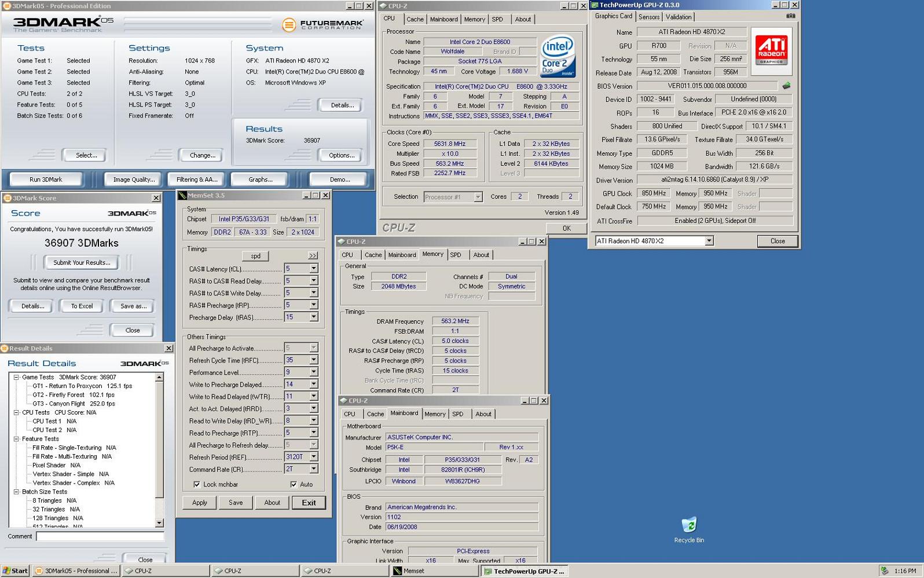The height and width of the screenshot is (578, 924).
Task: Click Submit Your Results button
Action: (82, 263)
